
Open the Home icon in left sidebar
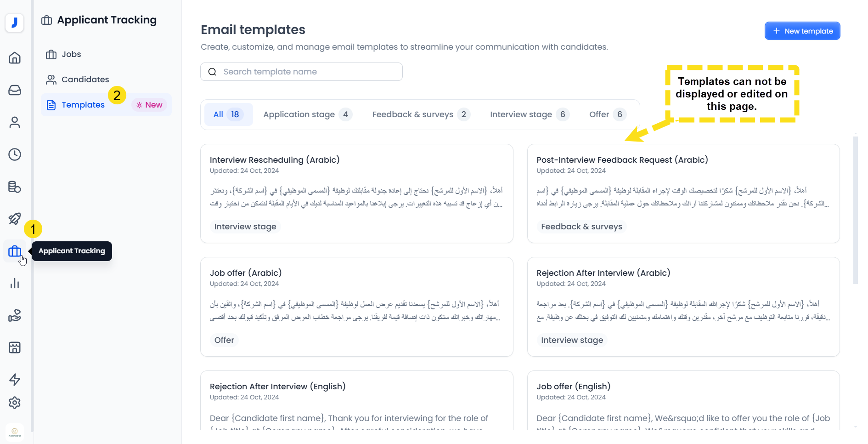[x=15, y=58]
